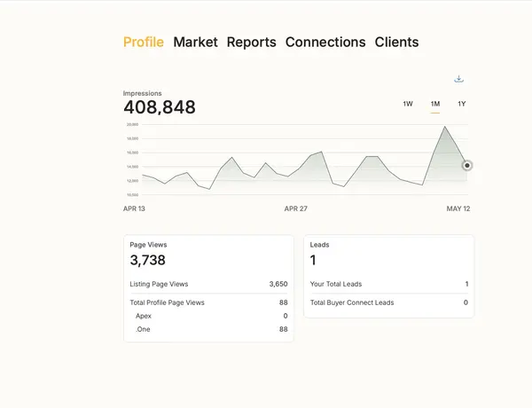Click the Your Total Leads row
Screen dimensions: 532x408
click(389, 284)
